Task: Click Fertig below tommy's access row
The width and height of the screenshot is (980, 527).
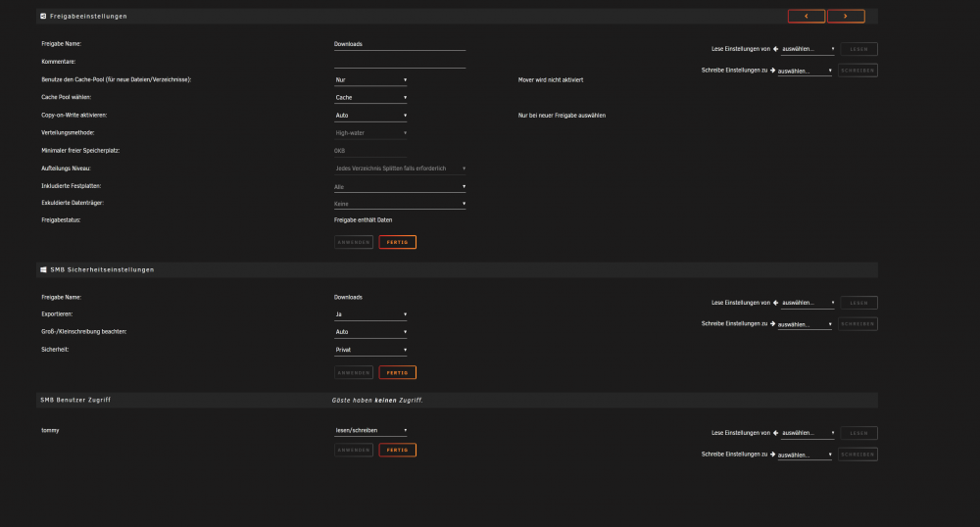Action: (398, 451)
